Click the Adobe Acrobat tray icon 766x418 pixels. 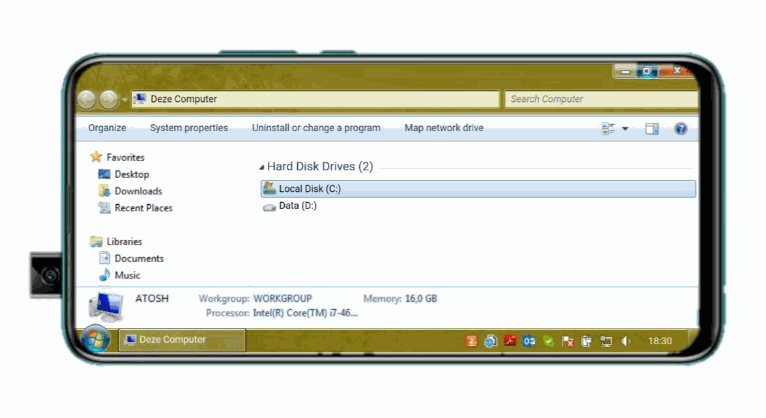510,340
